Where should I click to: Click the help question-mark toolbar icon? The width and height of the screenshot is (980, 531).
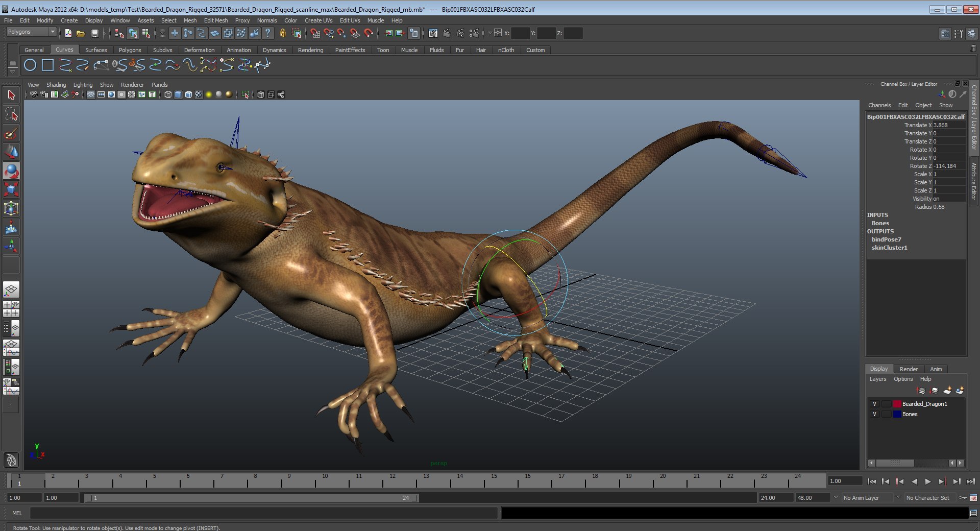[267, 34]
